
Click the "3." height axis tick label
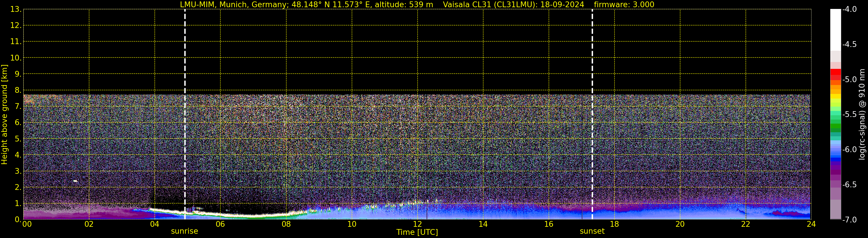18,171
